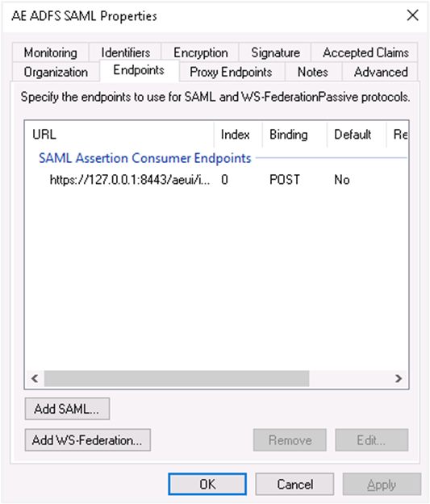
Task: Switch to the Organization tab
Action: click(56, 72)
